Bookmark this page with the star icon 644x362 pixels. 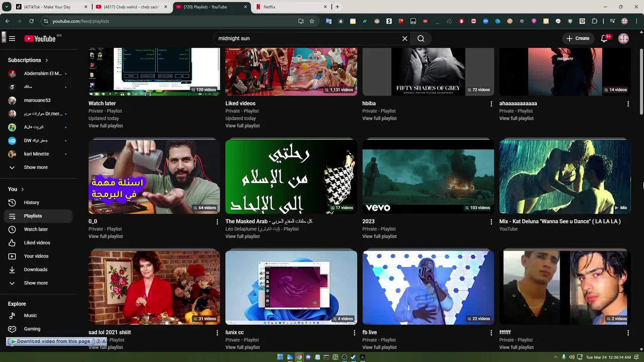(312, 21)
